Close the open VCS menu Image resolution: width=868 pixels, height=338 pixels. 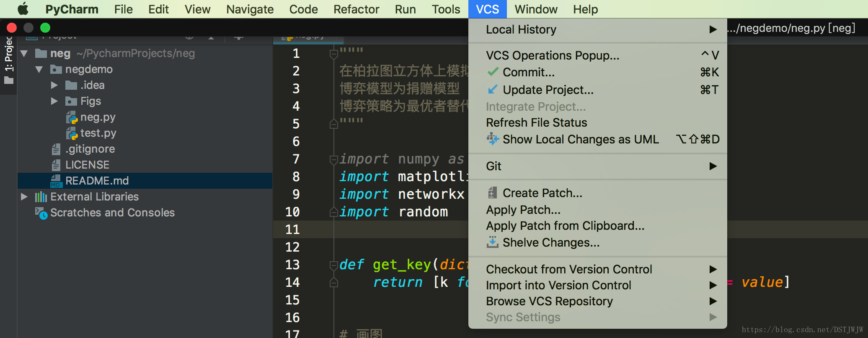(487, 9)
